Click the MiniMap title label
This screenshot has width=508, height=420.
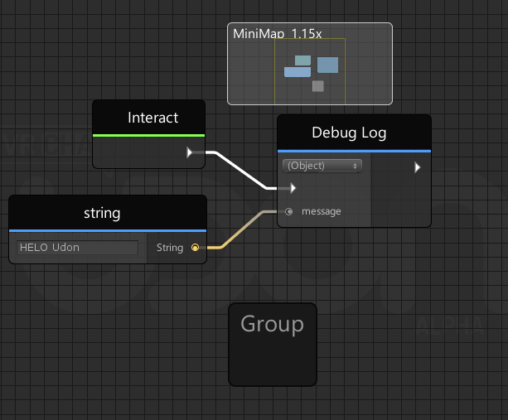click(278, 34)
